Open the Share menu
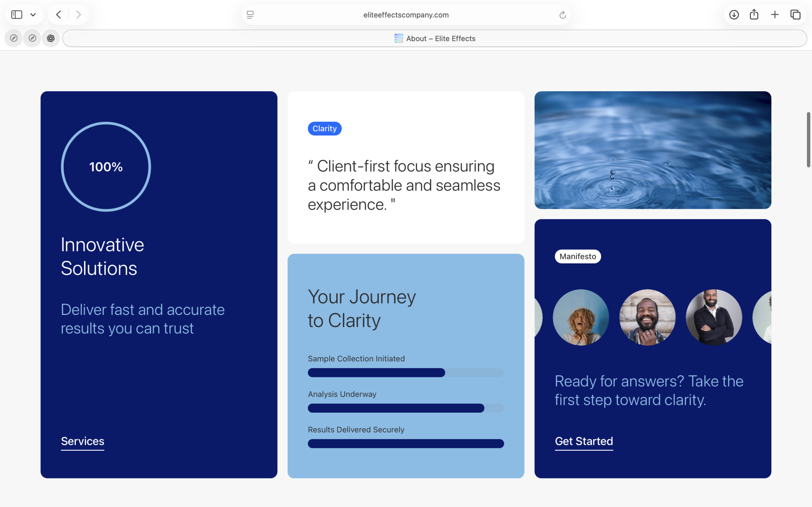This screenshot has height=507, width=812. (x=754, y=15)
